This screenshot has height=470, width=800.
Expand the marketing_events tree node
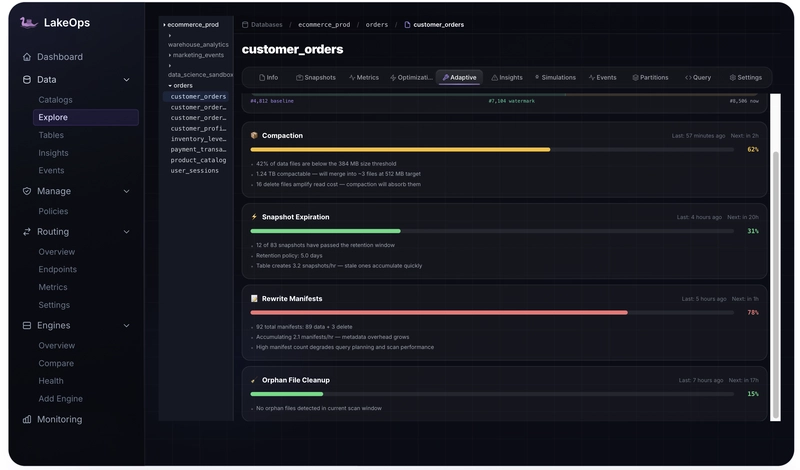(x=170, y=55)
